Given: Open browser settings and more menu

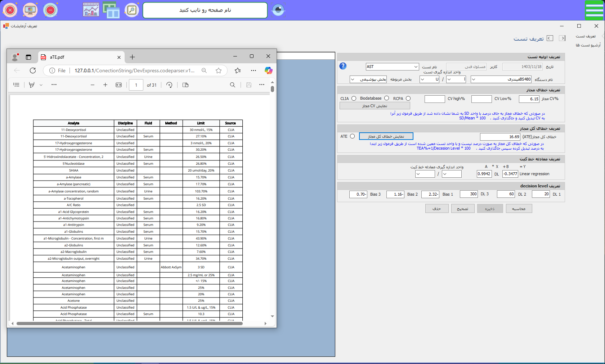Looking at the screenshot, I should pos(254,70).
